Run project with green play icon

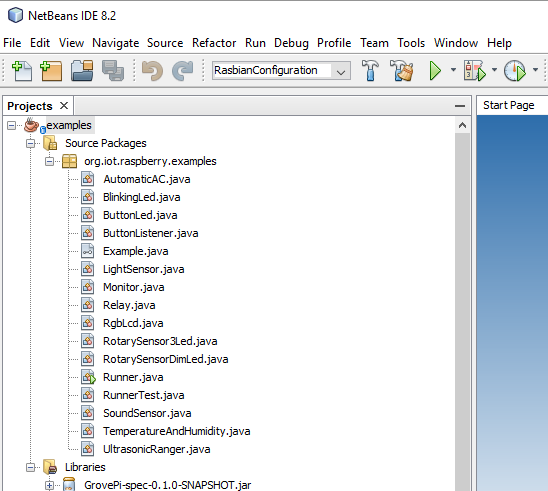click(435, 71)
